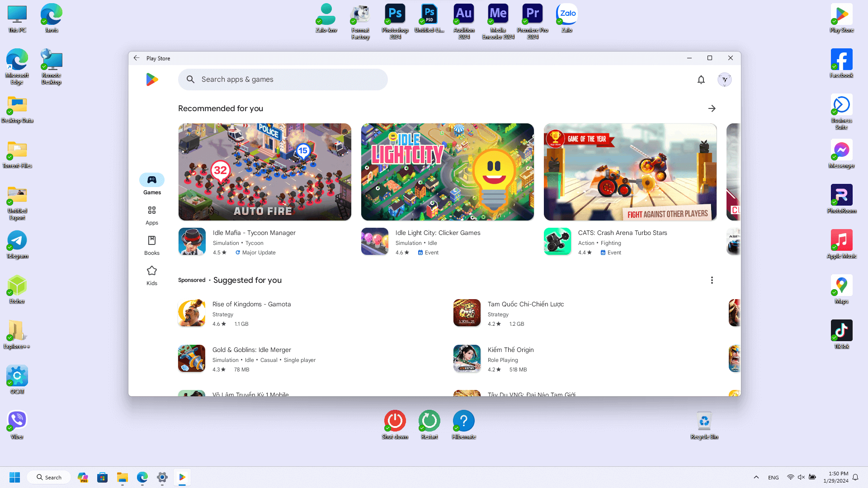868x488 pixels.
Task: Click the Suggested for you heading
Action: click(x=247, y=280)
